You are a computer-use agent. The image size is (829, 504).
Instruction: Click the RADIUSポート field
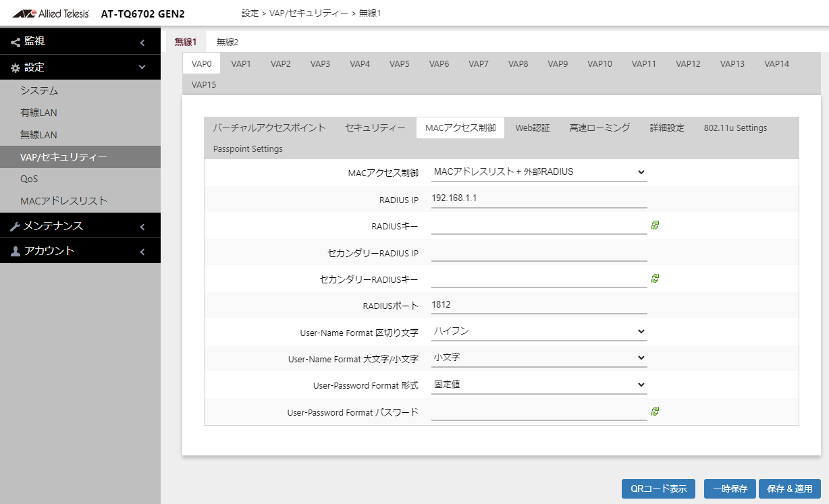539,305
